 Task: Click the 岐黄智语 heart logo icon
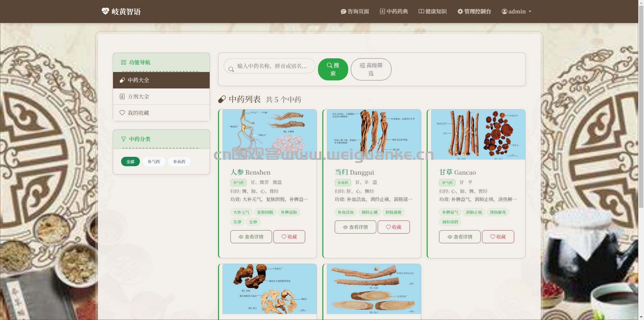105,11
